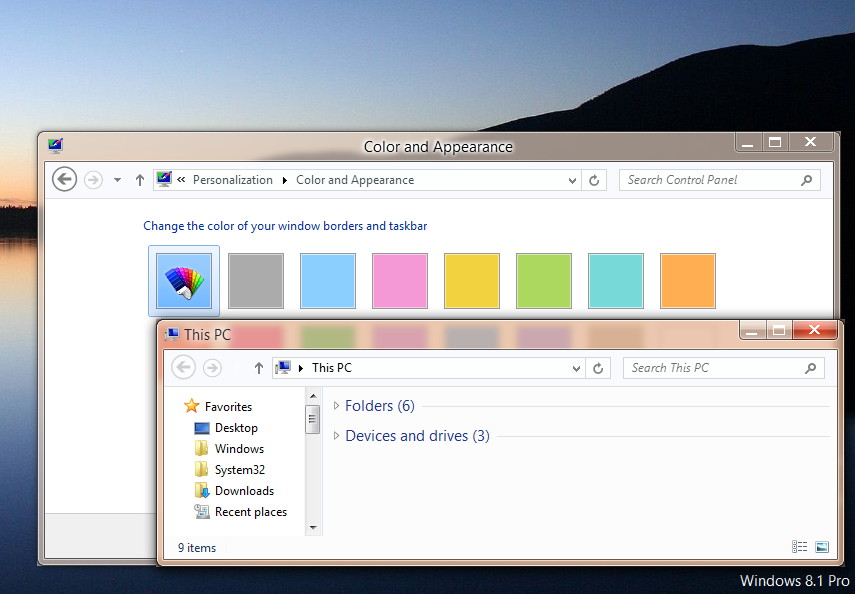Choose the light blue color swatch
Screen dimensions: 855x594
coord(328,281)
